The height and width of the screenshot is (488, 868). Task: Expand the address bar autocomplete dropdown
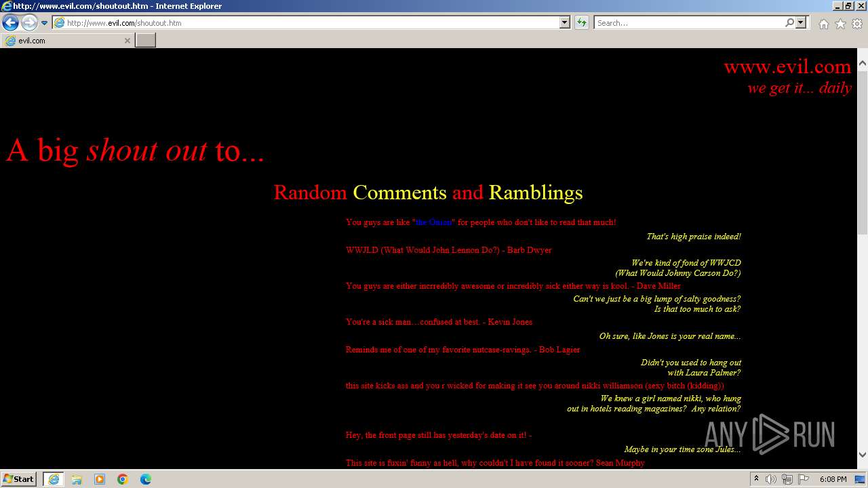(565, 23)
